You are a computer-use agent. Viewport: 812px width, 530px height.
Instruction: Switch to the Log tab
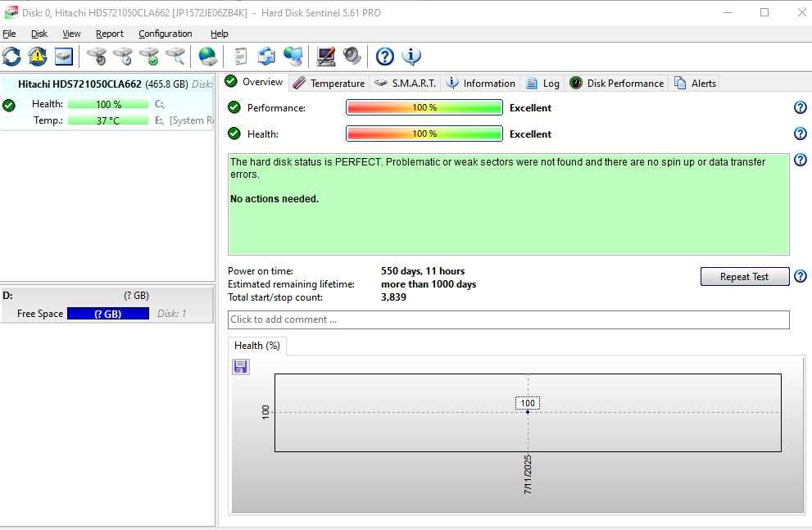point(542,84)
